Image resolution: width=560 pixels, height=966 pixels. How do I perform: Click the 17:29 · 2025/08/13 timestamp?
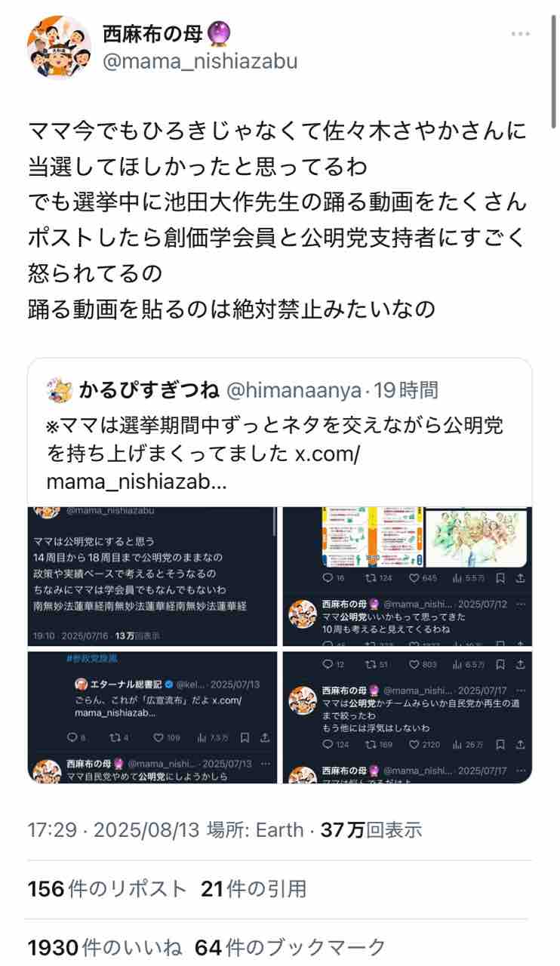(x=114, y=830)
